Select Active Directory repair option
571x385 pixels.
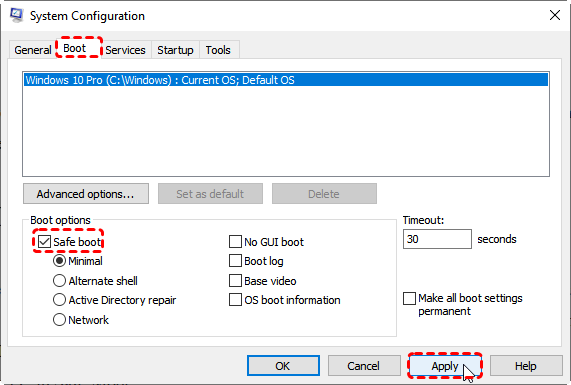(x=59, y=300)
